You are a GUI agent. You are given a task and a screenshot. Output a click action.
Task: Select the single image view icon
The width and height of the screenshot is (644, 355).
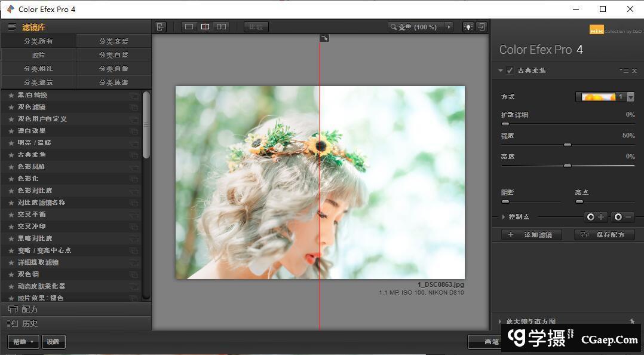189,27
